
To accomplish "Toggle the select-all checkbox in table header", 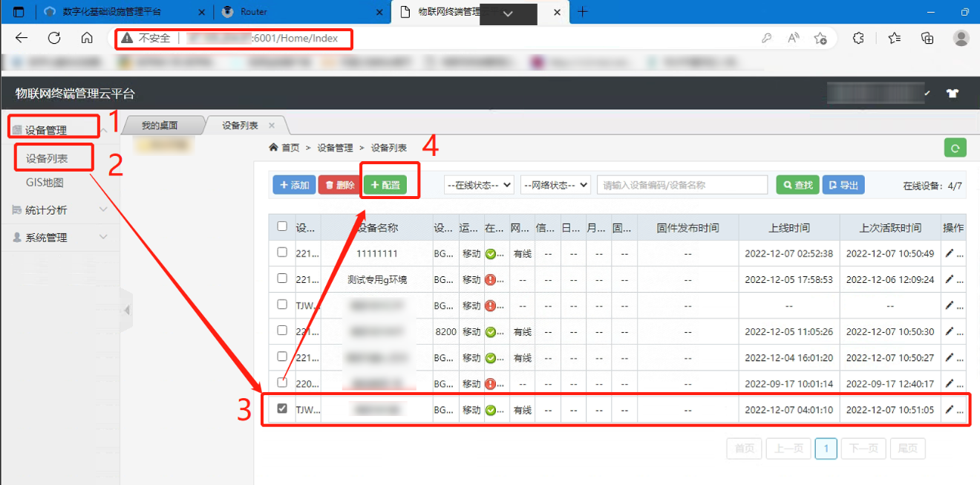I will coord(282,227).
